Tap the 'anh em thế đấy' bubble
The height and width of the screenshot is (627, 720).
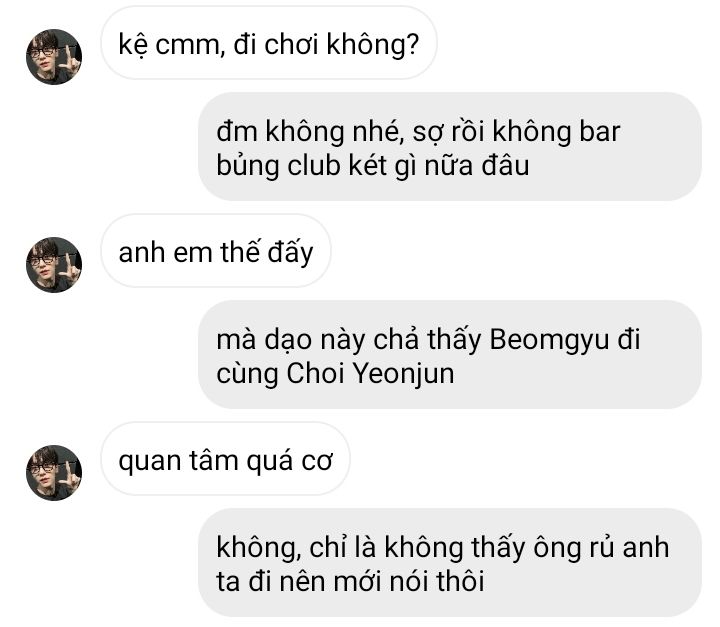coord(216,251)
